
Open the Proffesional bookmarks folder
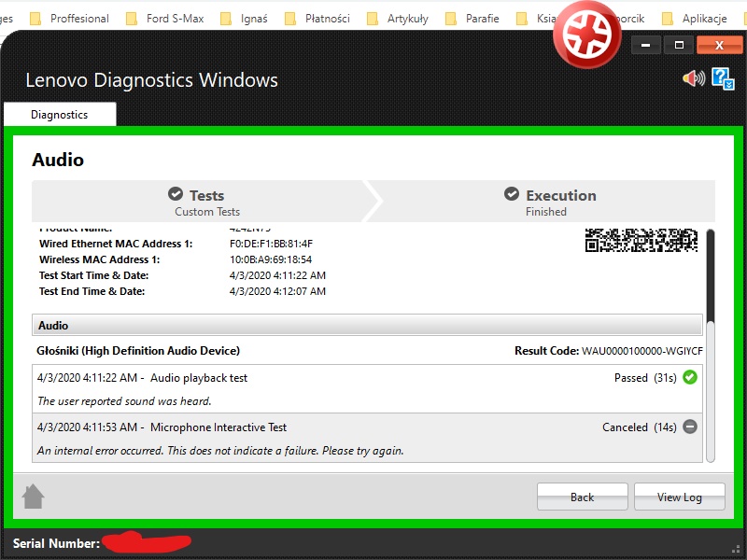click(69, 19)
